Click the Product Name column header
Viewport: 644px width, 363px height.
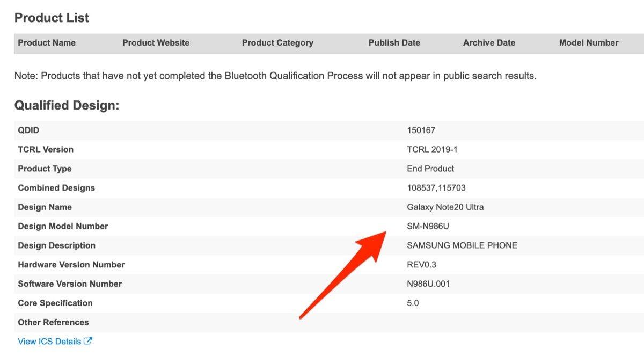(47, 43)
